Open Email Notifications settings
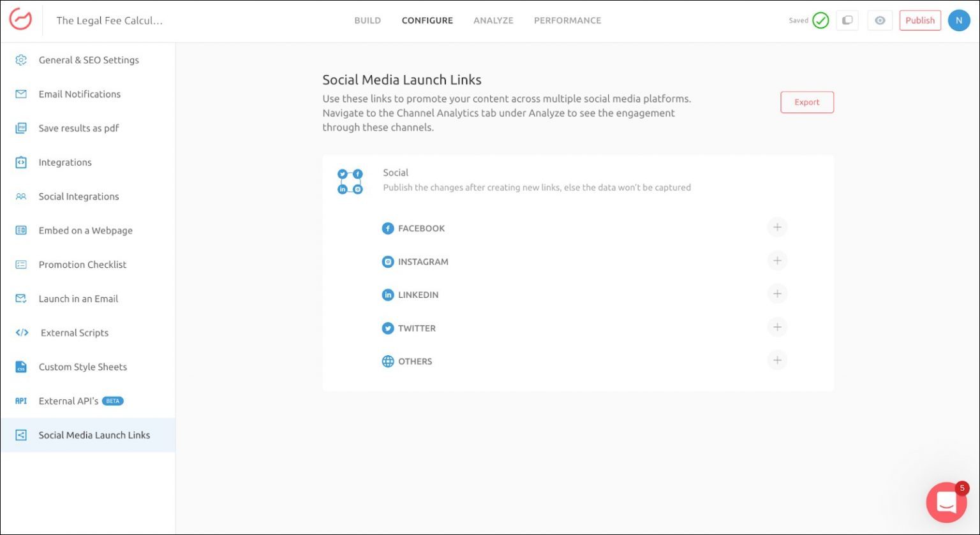 79,94
